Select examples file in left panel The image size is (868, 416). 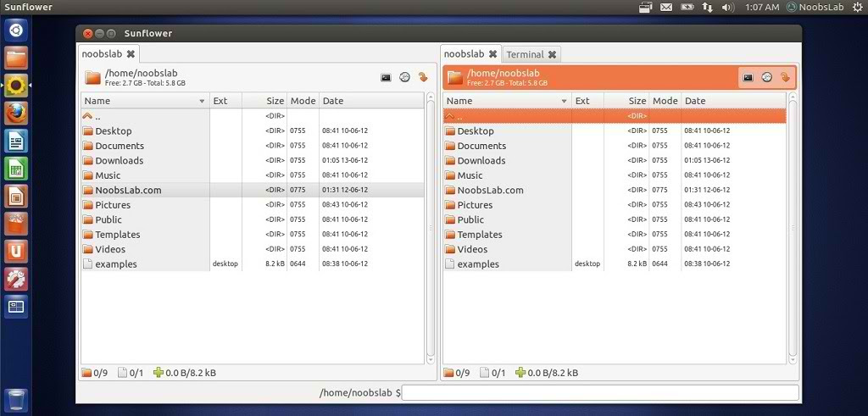coord(253,263)
